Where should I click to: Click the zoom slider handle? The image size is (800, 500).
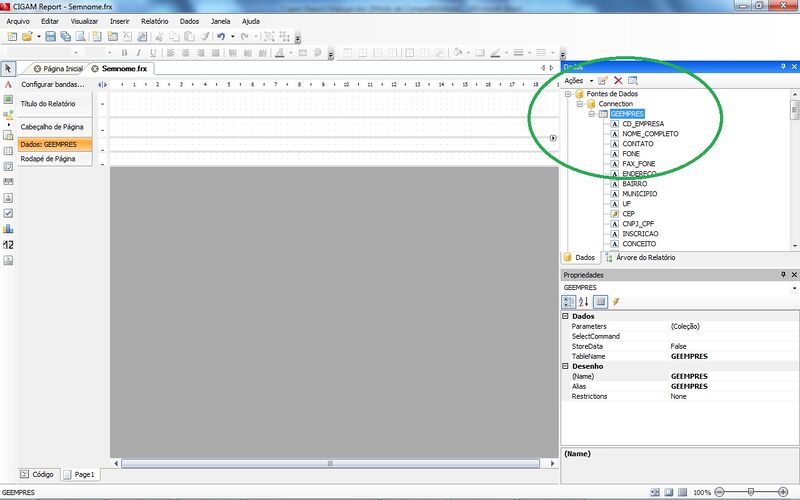click(751, 492)
